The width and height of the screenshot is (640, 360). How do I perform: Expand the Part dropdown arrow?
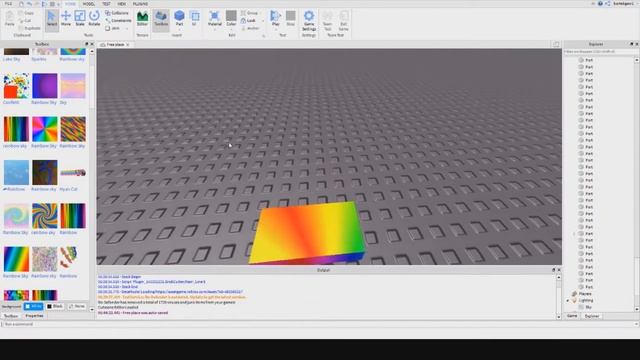click(179, 29)
